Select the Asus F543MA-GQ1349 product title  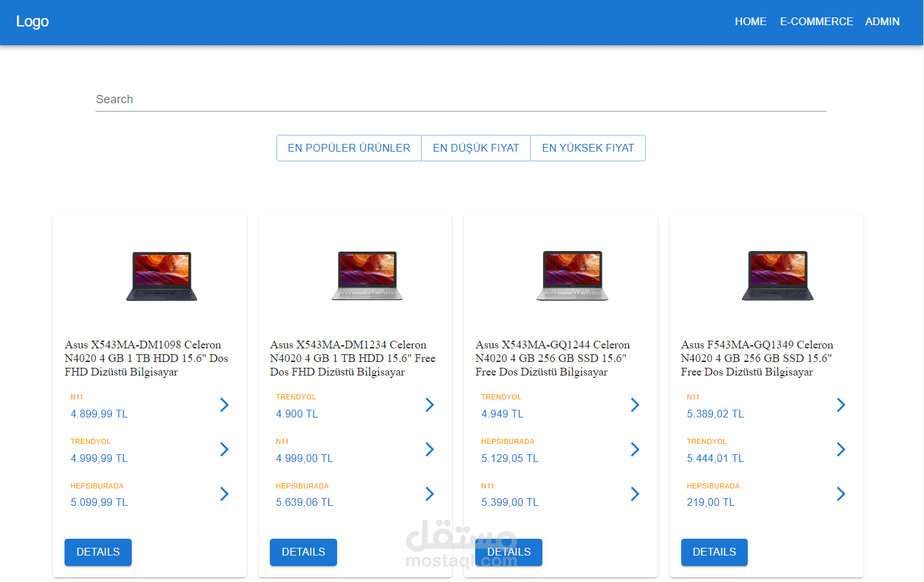point(757,358)
